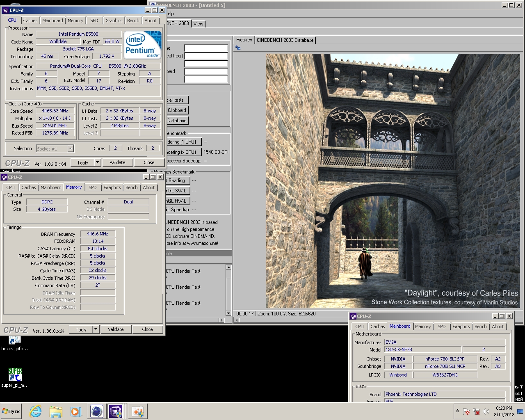Click Tools button in CPU window
The height and width of the screenshot is (420, 525).
point(82,162)
